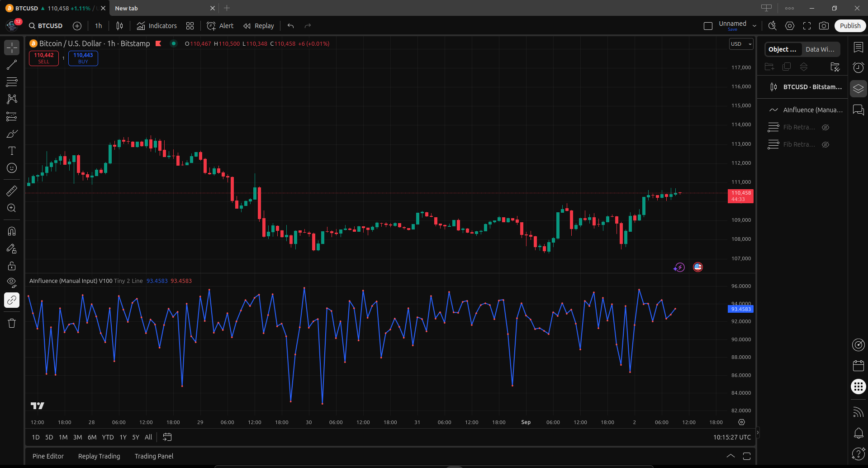
Task: Switch to the Data Window tab
Action: point(820,49)
